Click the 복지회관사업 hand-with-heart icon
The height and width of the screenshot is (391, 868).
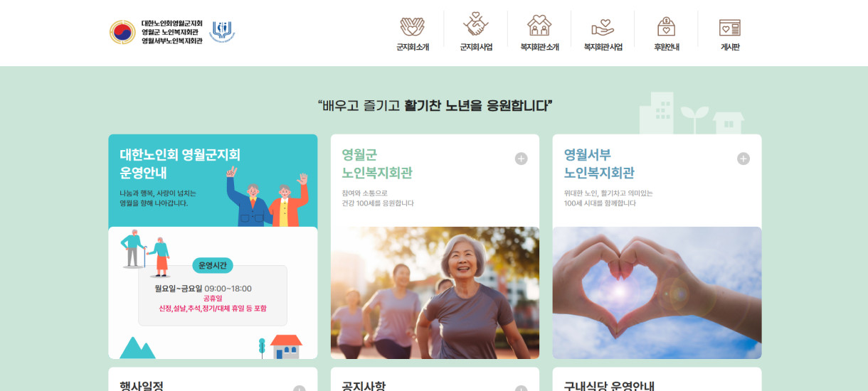603,27
